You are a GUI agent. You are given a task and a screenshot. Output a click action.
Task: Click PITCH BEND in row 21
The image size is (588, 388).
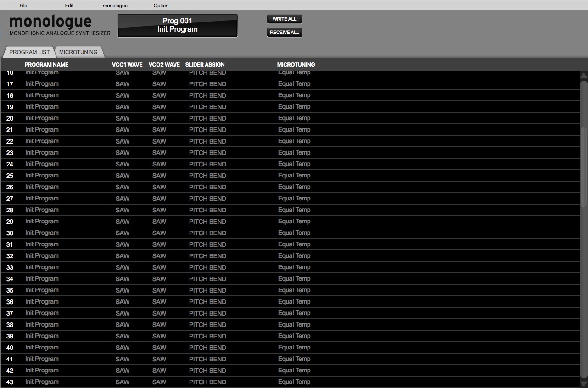(207, 130)
